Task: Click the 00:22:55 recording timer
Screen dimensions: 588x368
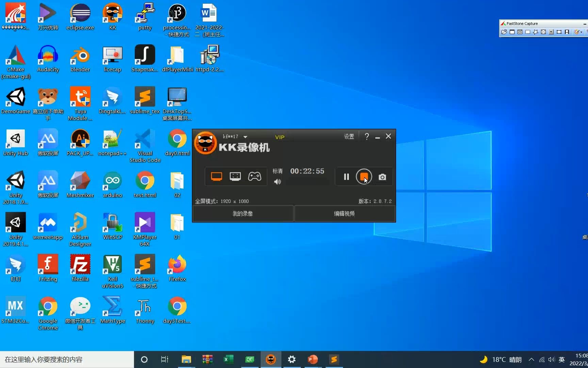Action: coord(307,171)
